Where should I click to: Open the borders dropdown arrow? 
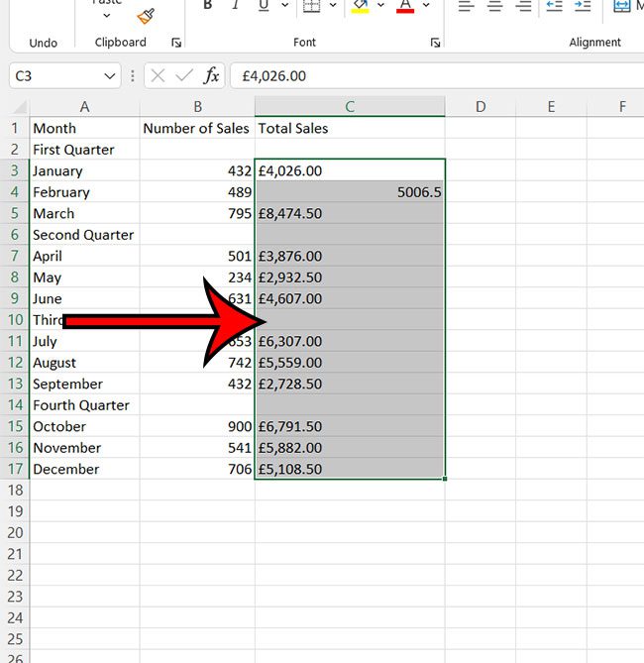pos(331,6)
